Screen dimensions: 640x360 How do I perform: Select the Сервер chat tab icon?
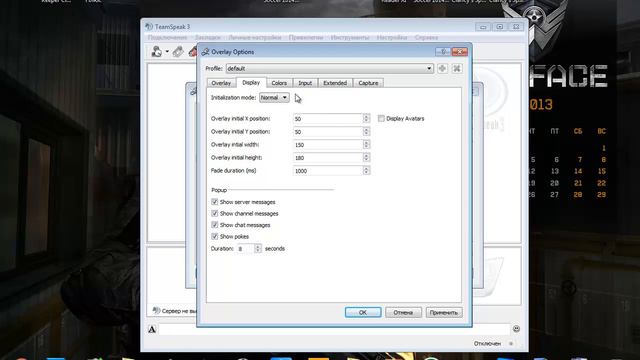pos(156,311)
